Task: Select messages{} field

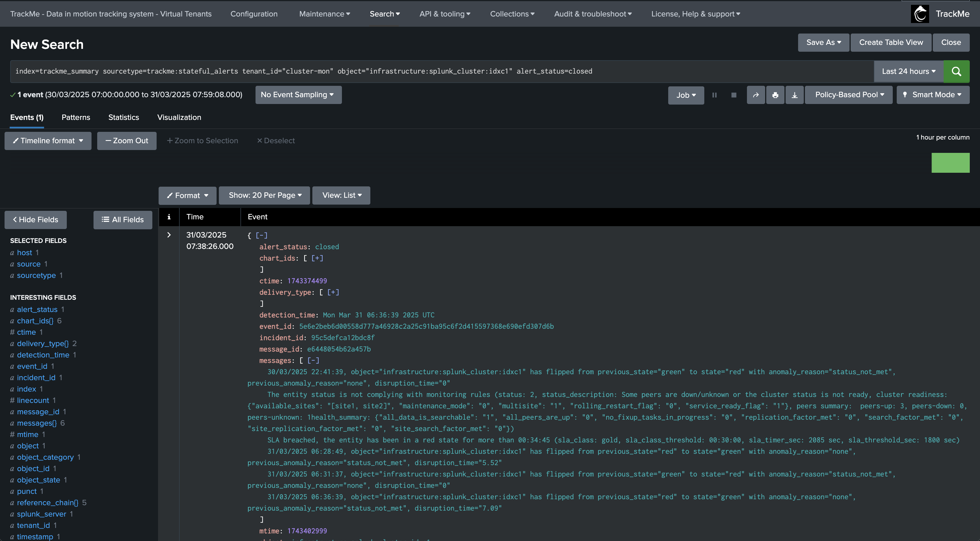Action: point(36,423)
